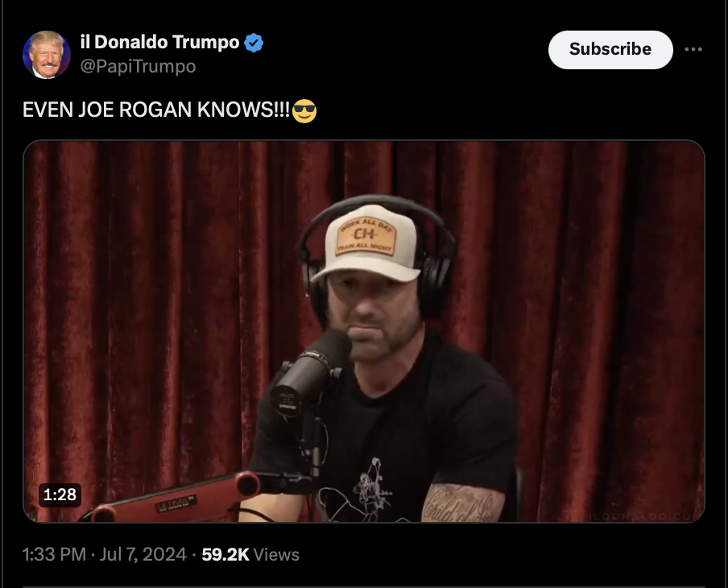Play the Joe Rogan video

pos(364,331)
